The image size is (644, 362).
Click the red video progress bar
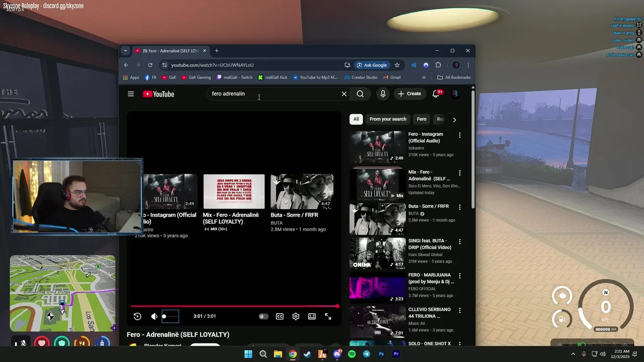pyautogui.click(x=234, y=306)
